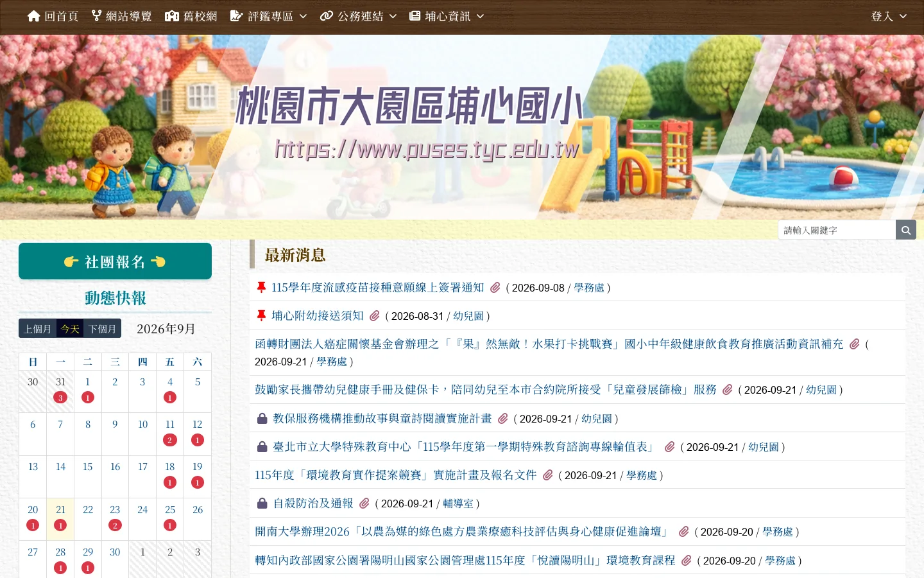Go to next month 下個月
Viewport: 924px width, 578px height.
click(103, 329)
